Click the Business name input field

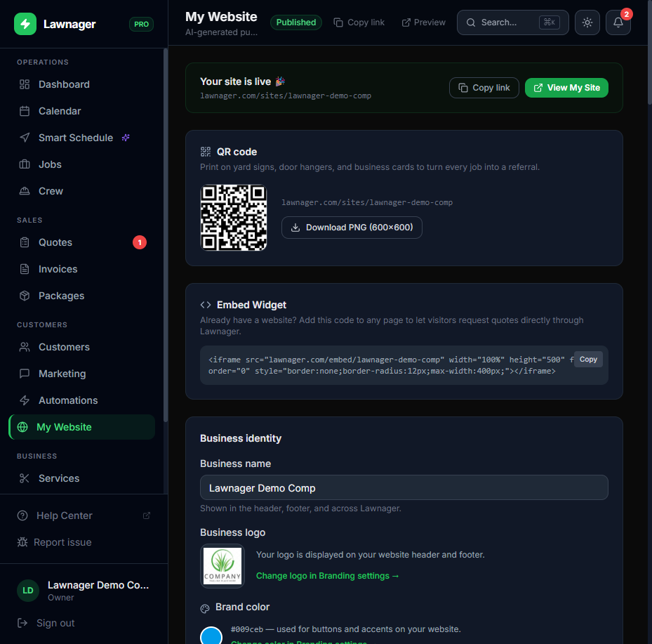[x=404, y=487]
